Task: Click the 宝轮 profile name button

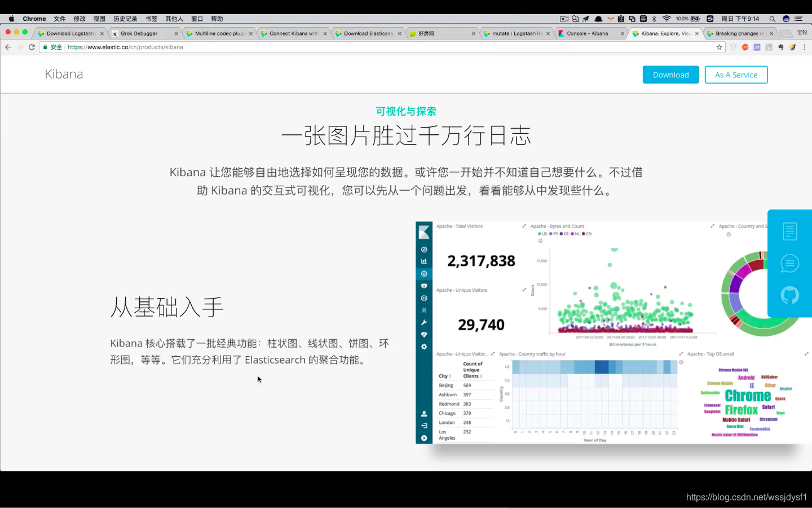Action: pyautogui.click(x=802, y=33)
